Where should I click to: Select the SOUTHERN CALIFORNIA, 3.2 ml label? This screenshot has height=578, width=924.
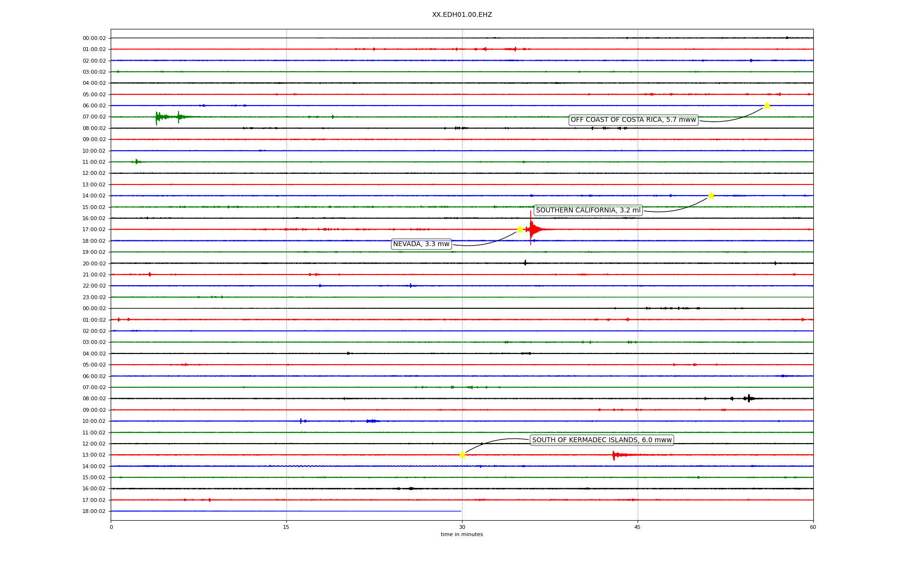pyautogui.click(x=588, y=210)
